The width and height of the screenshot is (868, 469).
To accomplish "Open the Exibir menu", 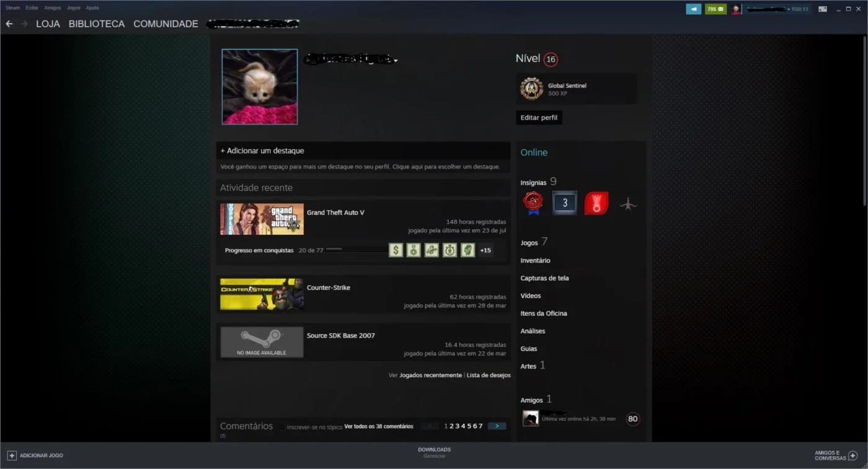I will point(32,8).
